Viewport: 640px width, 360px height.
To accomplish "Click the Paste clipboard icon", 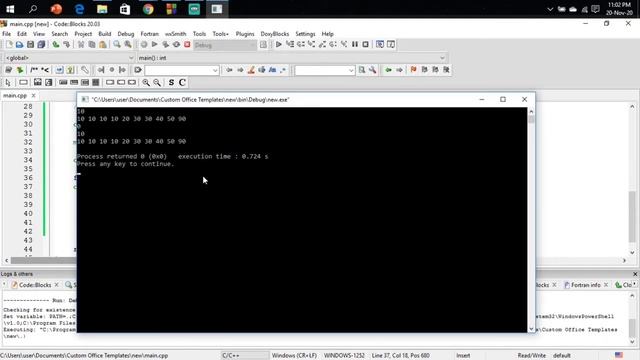I will pos(103,44).
